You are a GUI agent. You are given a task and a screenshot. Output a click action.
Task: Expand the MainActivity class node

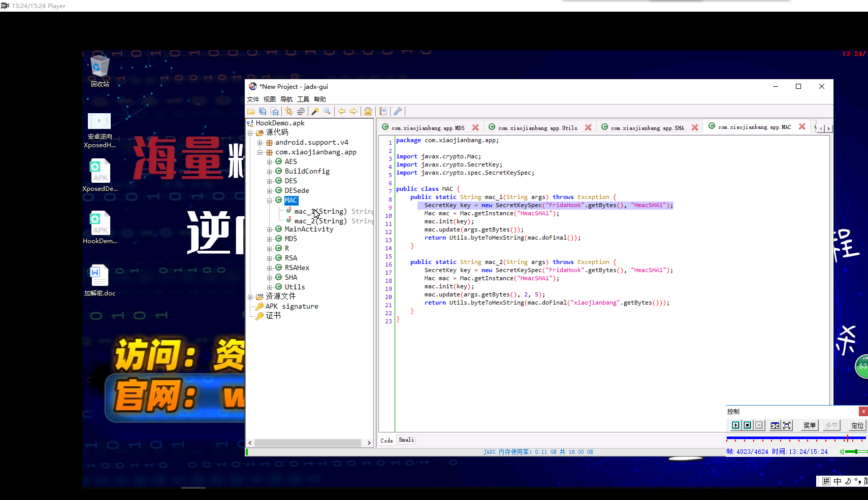click(x=270, y=229)
